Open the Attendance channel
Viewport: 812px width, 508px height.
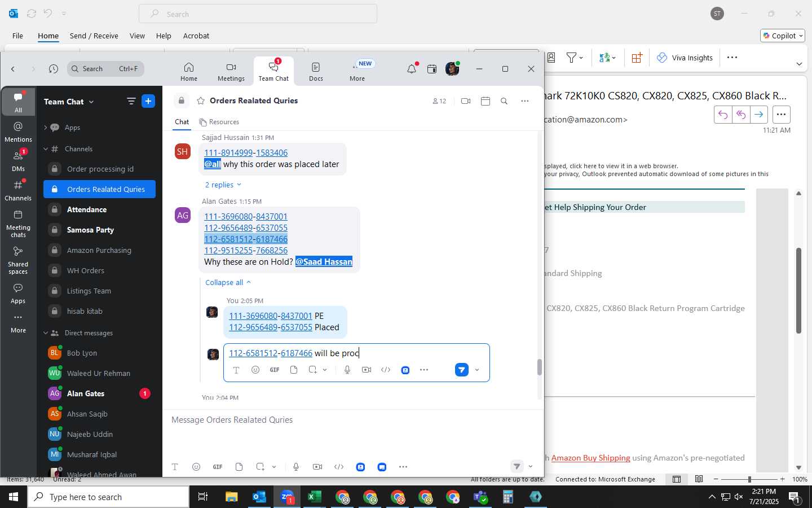click(x=99, y=209)
